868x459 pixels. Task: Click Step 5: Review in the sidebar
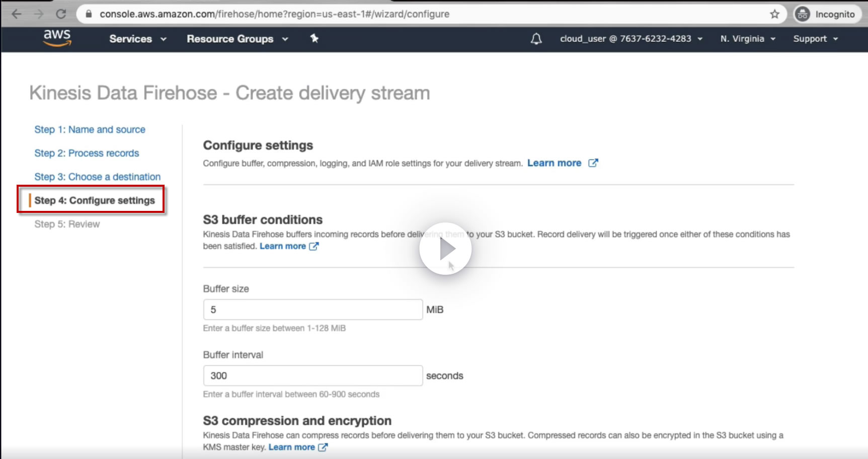point(67,224)
